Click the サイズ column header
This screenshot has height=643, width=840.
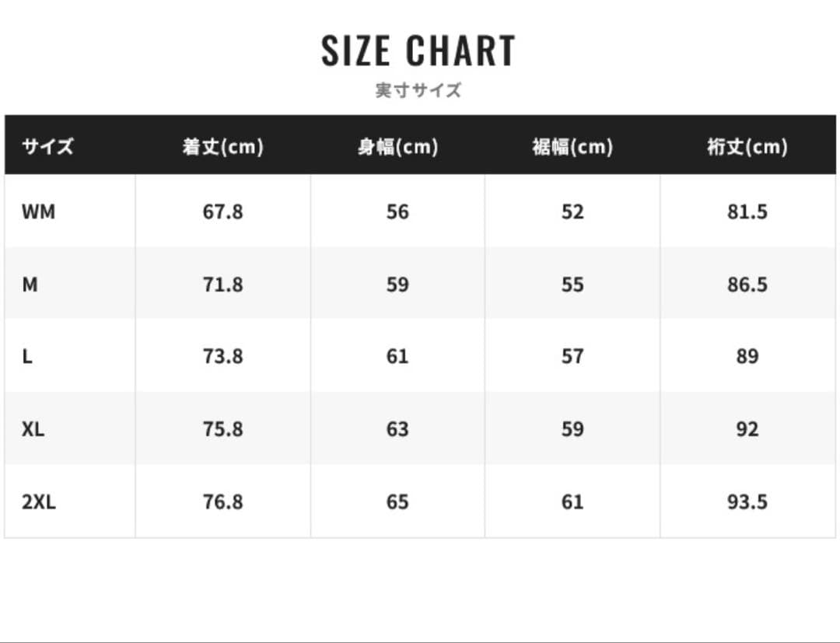(48, 146)
